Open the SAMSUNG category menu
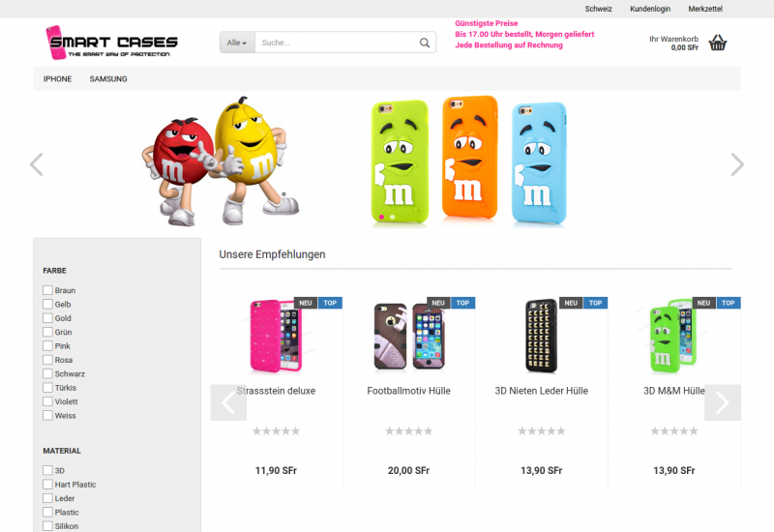 pyautogui.click(x=108, y=79)
